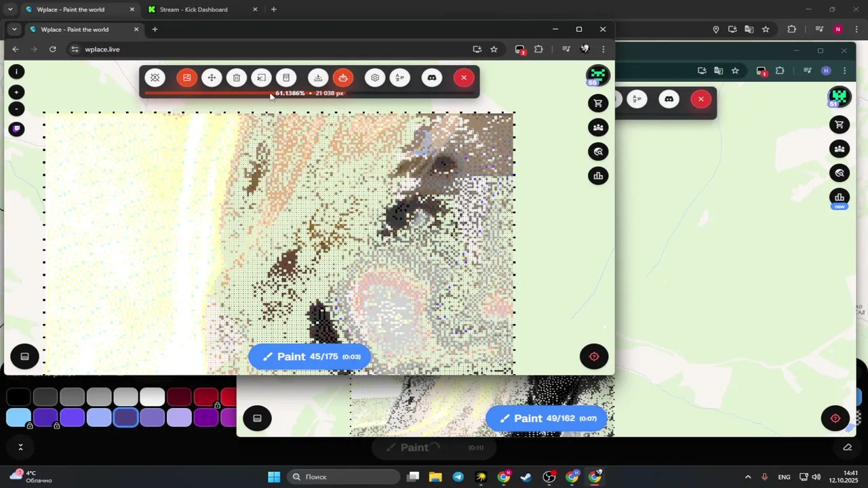Open the template list icon beside resize

(x=286, y=78)
